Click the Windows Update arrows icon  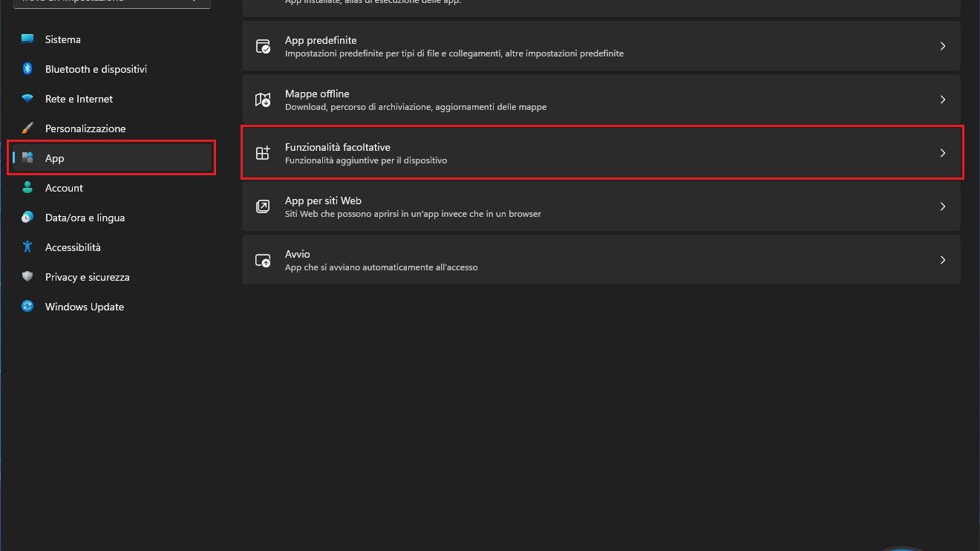(x=27, y=307)
